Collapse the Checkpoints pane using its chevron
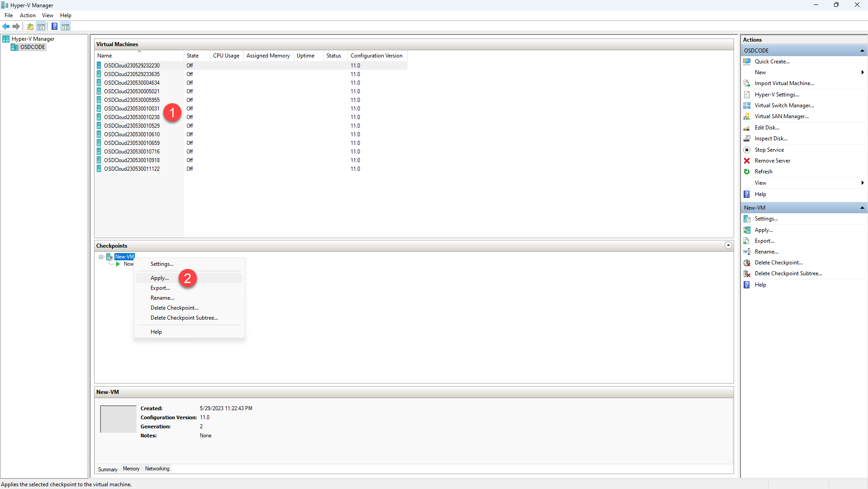 click(x=728, y=245)
